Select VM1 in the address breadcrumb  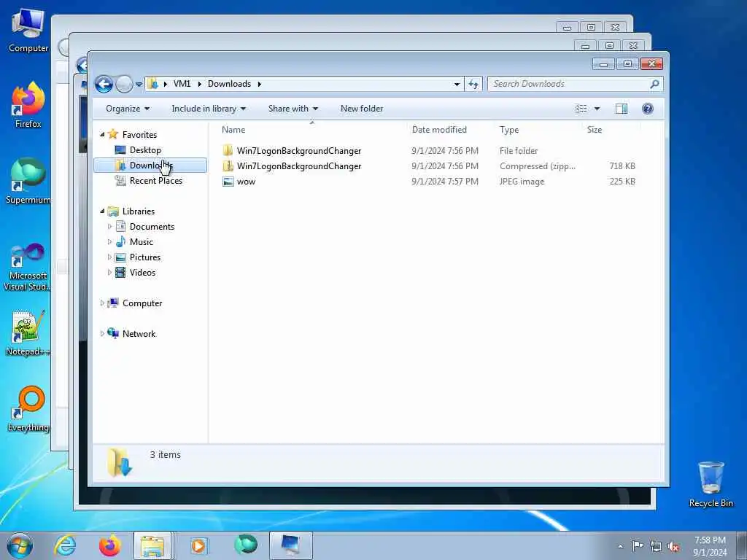182,84
